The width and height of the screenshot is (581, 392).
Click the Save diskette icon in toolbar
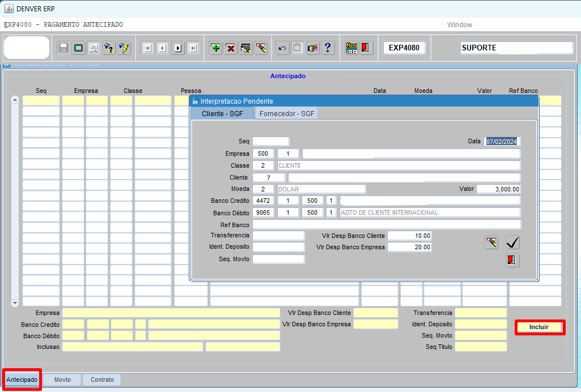click(x=63, y=48)
